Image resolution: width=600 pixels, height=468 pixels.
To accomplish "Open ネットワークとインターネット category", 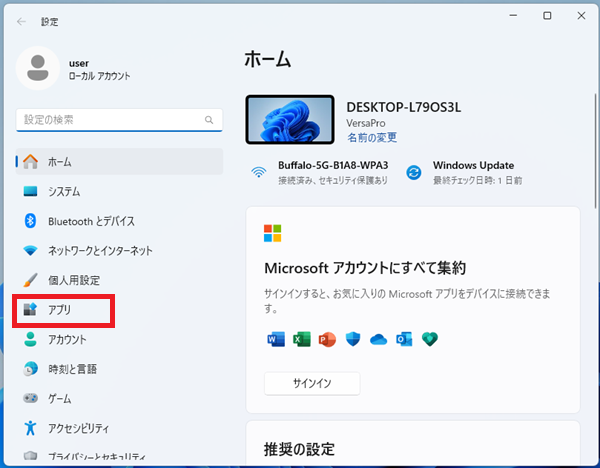I will 119,251.
